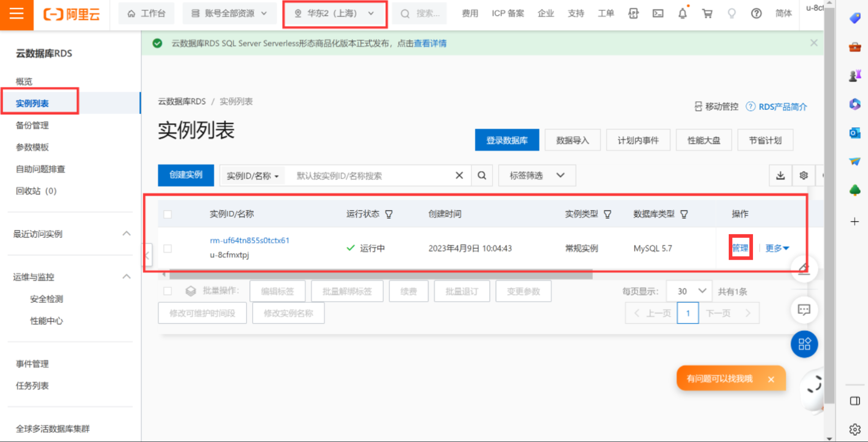The height and width of the screenshot is (442, 868).
Task: Open the RDS产品简介 link
Action: pos(783,107)
